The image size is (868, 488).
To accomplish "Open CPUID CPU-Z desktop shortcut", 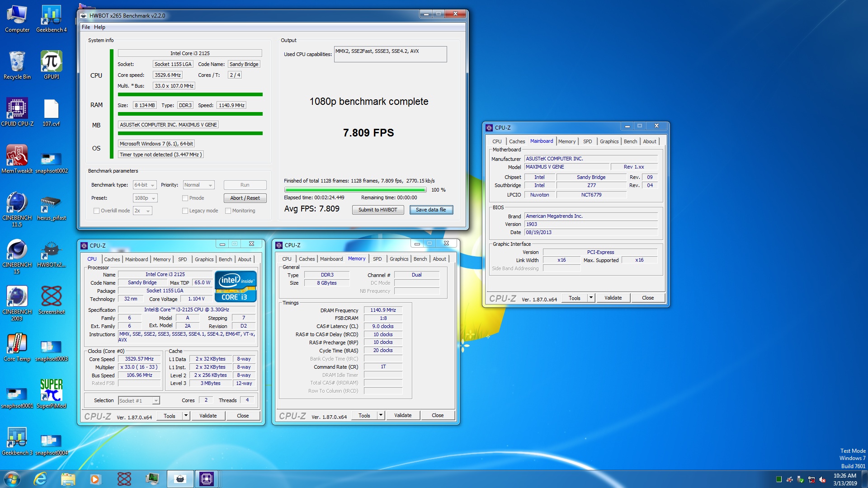I will 17,113.
